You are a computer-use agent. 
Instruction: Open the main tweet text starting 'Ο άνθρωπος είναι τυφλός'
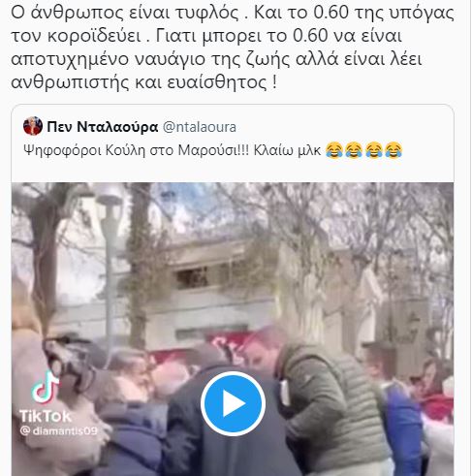click(x=233, y=48)
